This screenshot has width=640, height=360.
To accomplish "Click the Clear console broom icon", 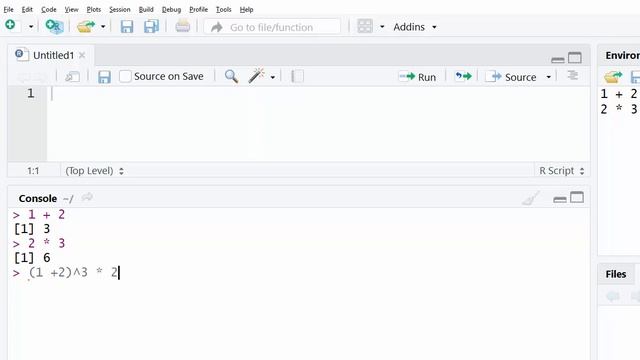I will point(531,198).
